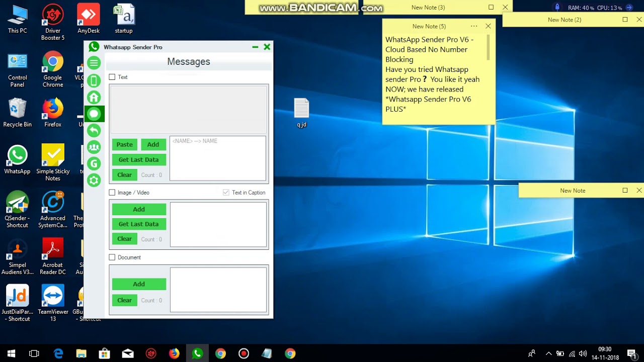
Task: Click Get Last Data under Image / Video
Action: coord(139,224)
